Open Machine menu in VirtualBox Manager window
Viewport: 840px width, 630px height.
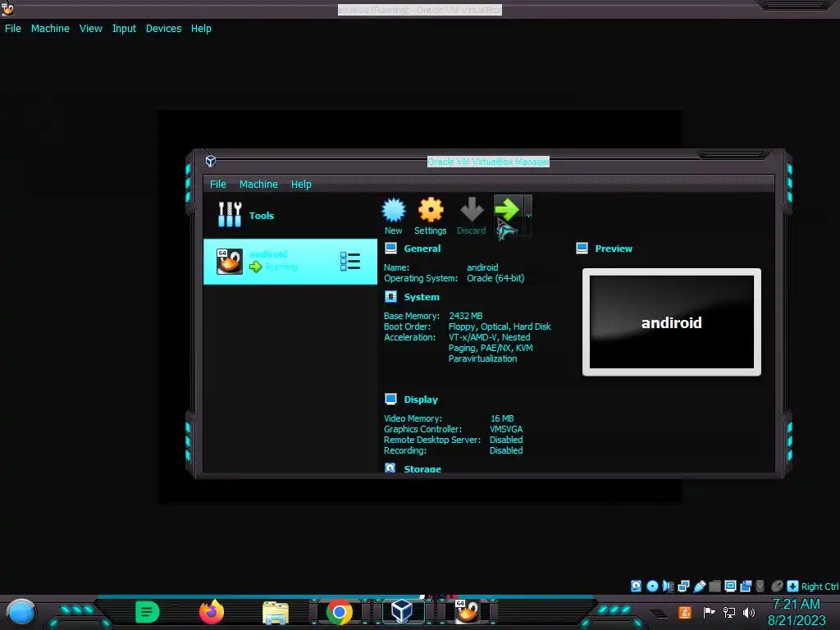(258, 185)
